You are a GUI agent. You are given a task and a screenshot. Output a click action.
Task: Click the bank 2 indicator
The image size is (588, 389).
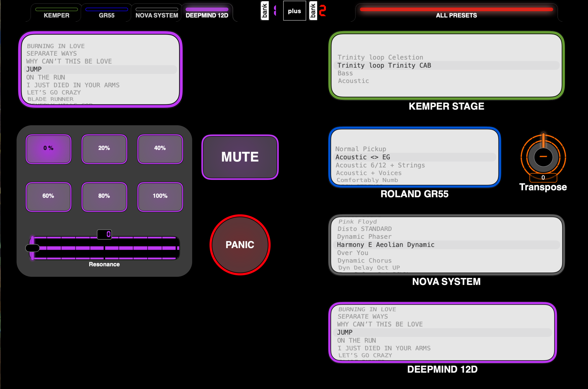318,11
